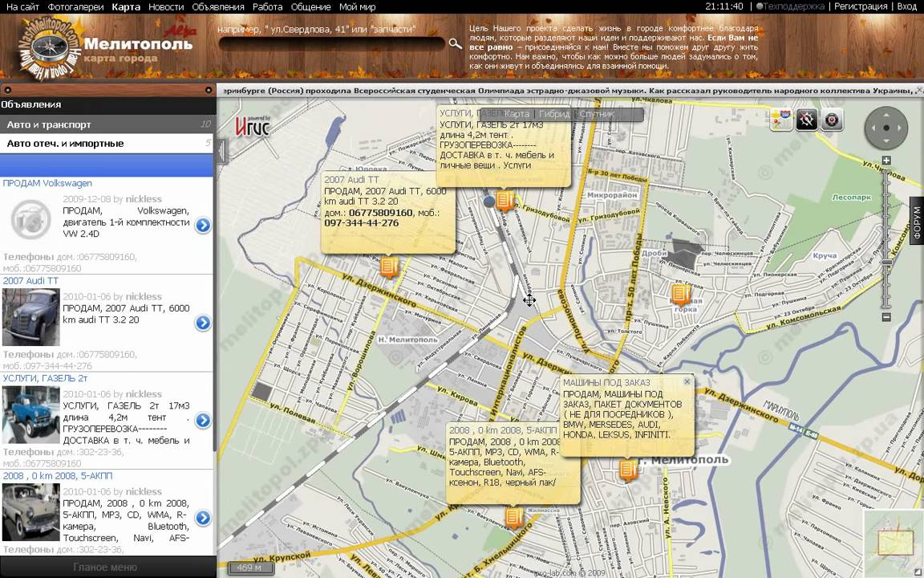This screenshot has width=924, height=578.
Task: Open the '2008 , 0 km 2008, 5-АКПП' title
Action: pyautogui.click(x=58, y=476)
